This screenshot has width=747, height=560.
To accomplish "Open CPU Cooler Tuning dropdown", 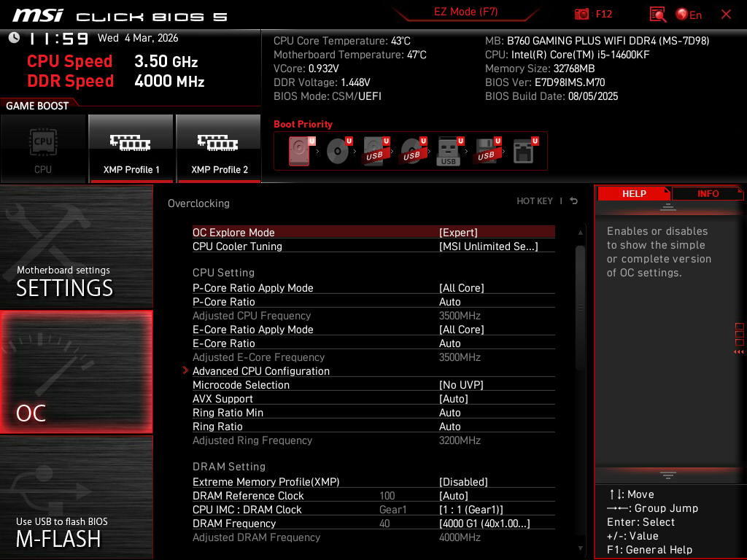I will tap(373, 246).
